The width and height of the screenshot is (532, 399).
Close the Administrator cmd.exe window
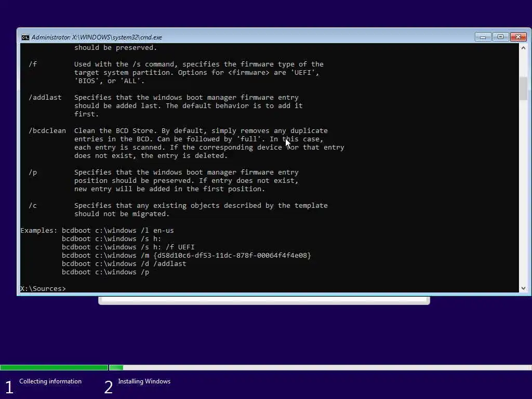[x=518, y=37]
